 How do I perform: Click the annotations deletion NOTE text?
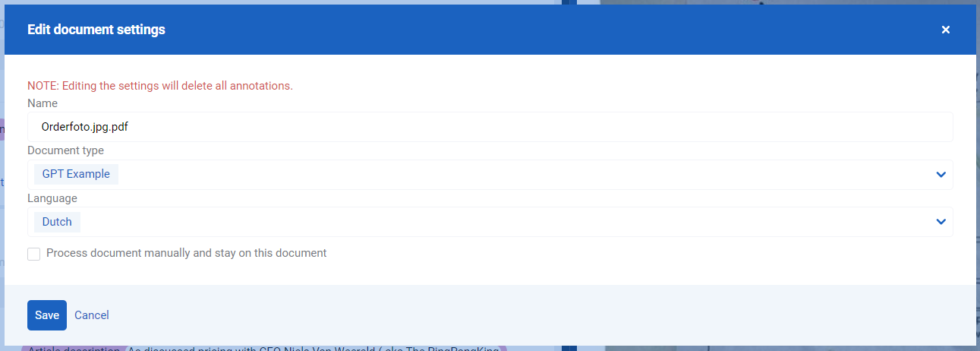[160, 86]
